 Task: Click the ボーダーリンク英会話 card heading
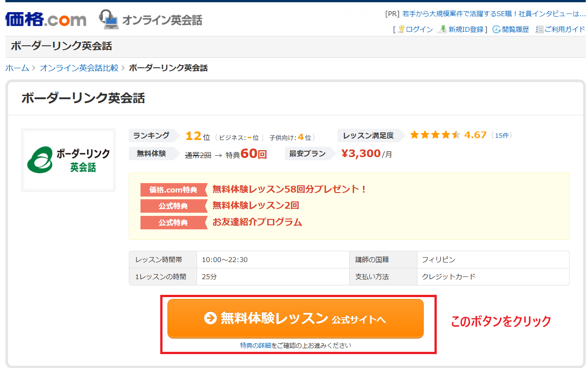coord(83,98)
